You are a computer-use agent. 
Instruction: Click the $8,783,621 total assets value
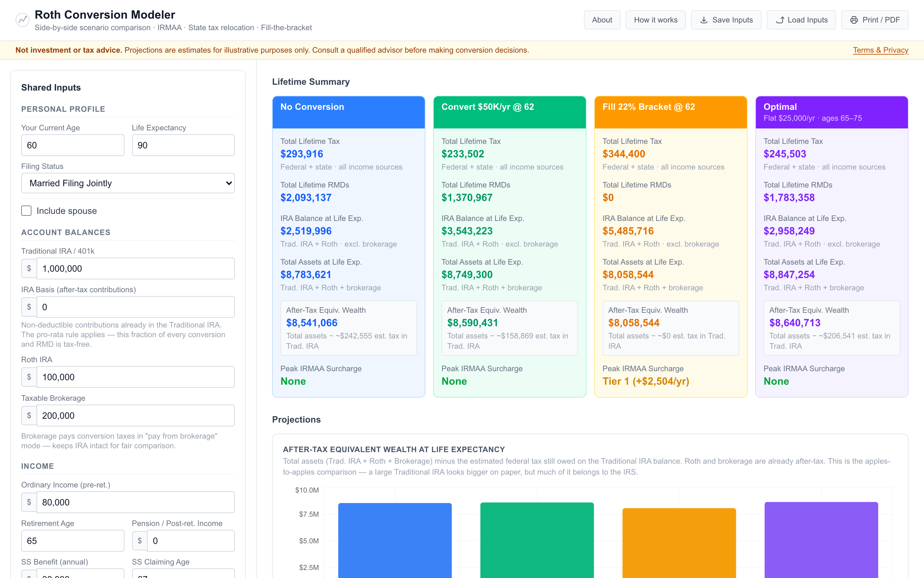tap(306, 275)
